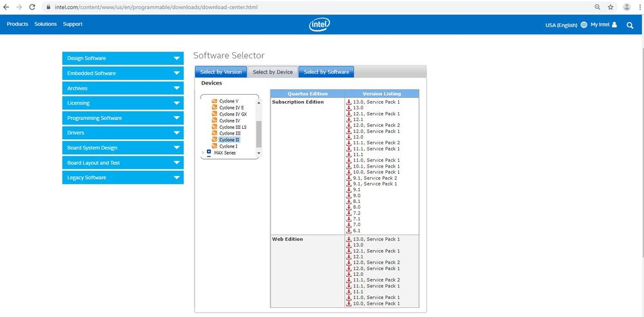The width and height of the screenshot is (644, 317).
Task: Open Subscription 10.1, Service Pack 1 link
Action: 376,166
